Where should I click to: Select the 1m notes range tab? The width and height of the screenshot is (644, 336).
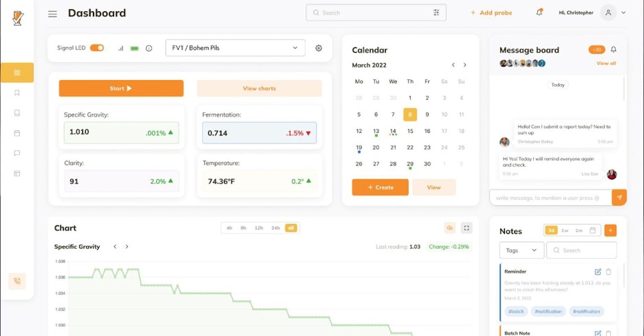[x=579, y=230]
